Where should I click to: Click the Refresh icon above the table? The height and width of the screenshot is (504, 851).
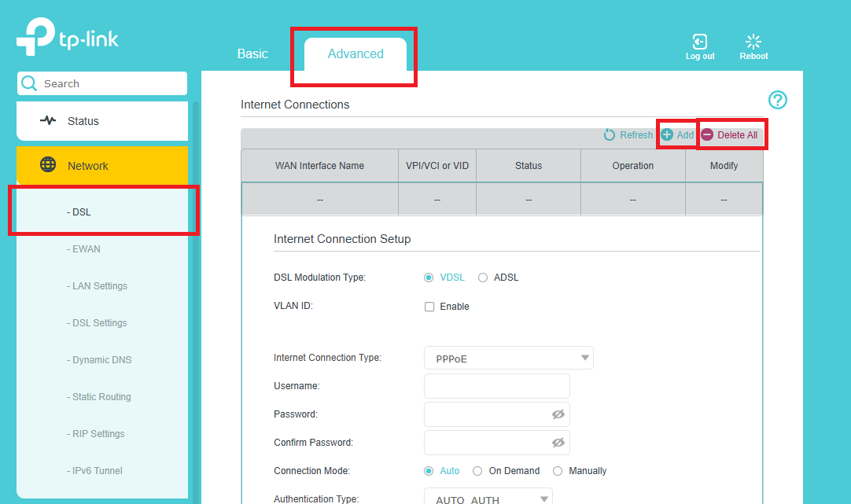[x=609, y=134]
